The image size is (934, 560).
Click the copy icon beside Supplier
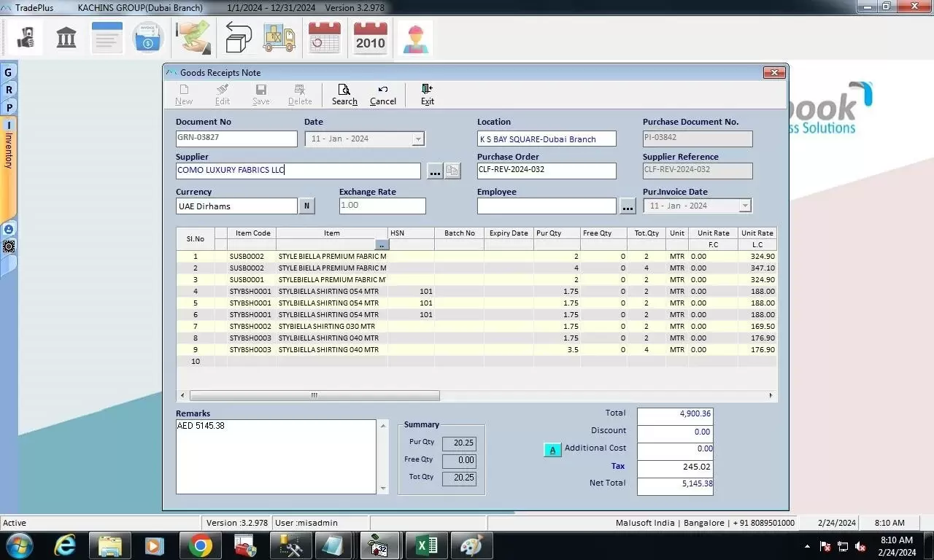point(452,171)
